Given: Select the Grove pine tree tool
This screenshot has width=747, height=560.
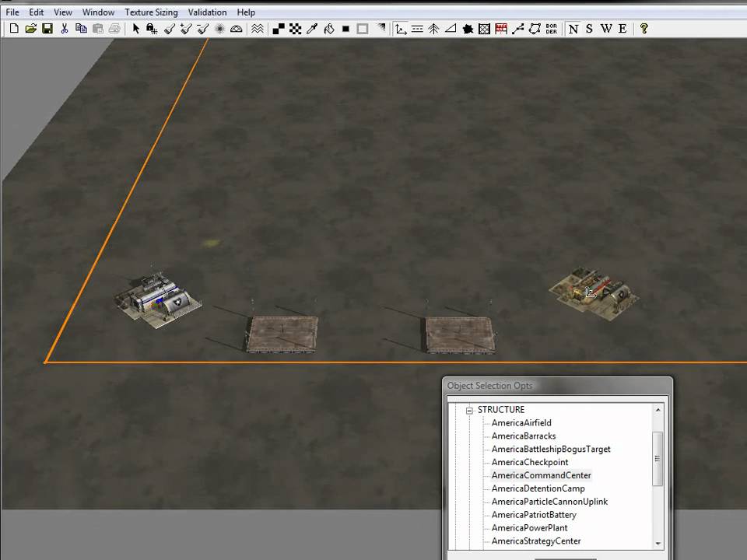Looking at the screenshot, I should tap(433, 29).
